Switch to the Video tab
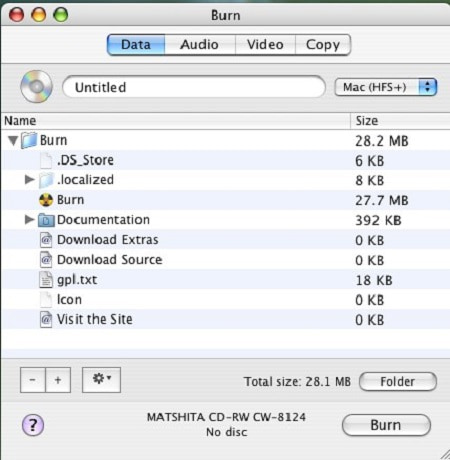 [265, 45]
